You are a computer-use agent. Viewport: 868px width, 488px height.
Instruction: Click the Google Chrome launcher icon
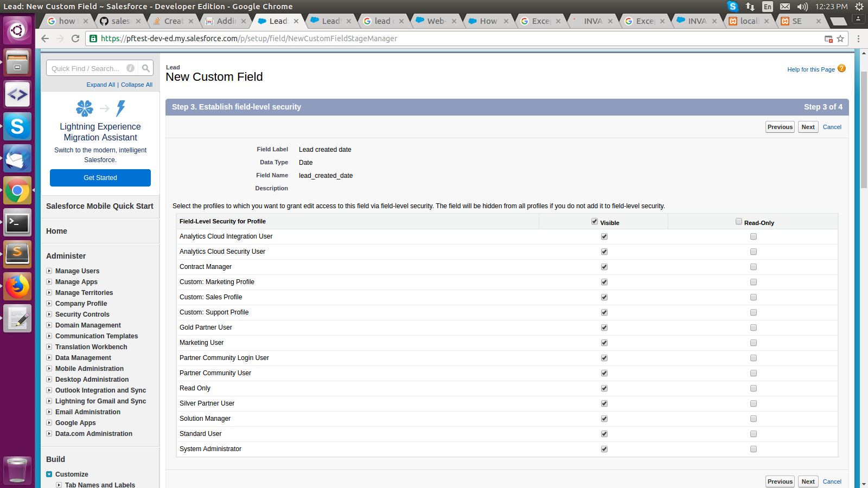[17, 190]
